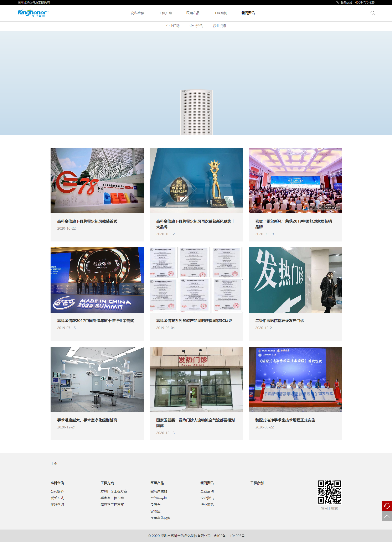The height and width of the screenshot is (542, 392).
Task: Click the Kinghonor logo
Action: pyautogui.click(x=33, y=13)
